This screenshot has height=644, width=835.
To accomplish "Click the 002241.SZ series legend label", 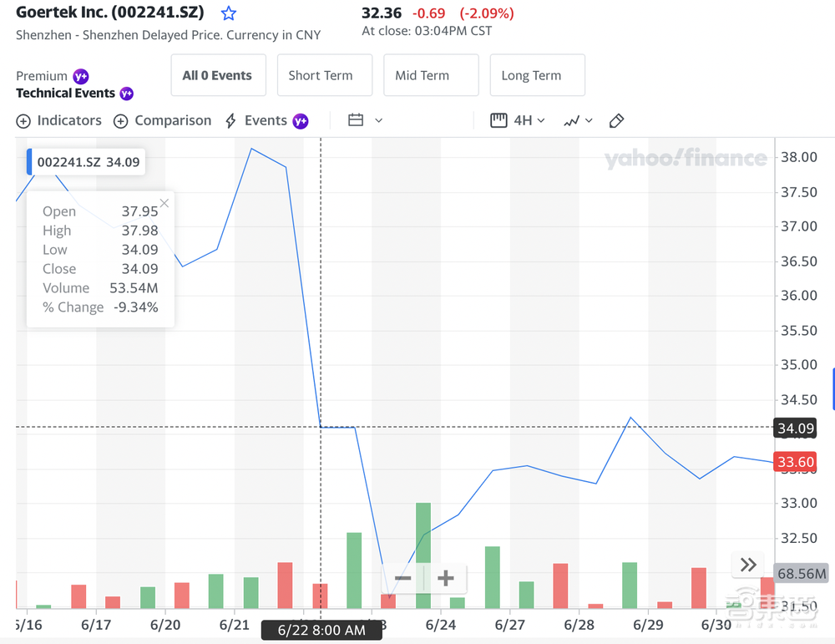I will 88,162.
